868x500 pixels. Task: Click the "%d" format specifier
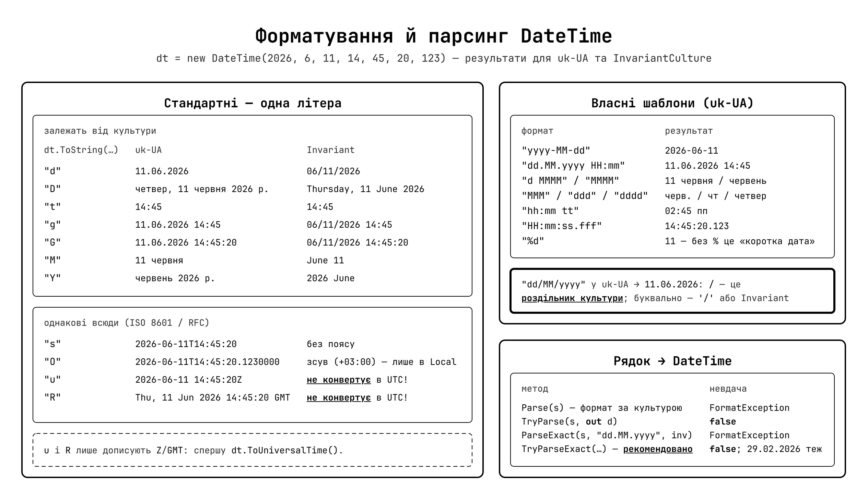click(533, 241)
